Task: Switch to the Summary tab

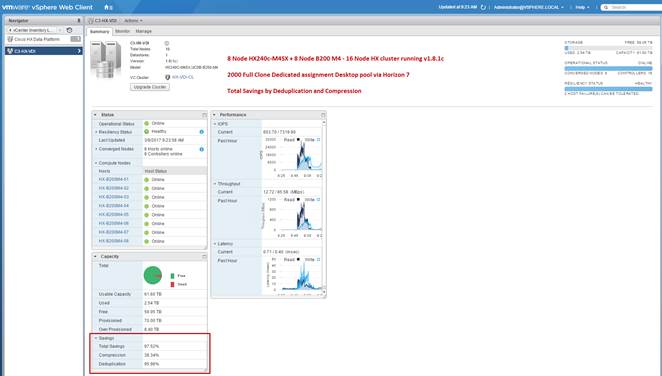Action: [x=99, y=32]
